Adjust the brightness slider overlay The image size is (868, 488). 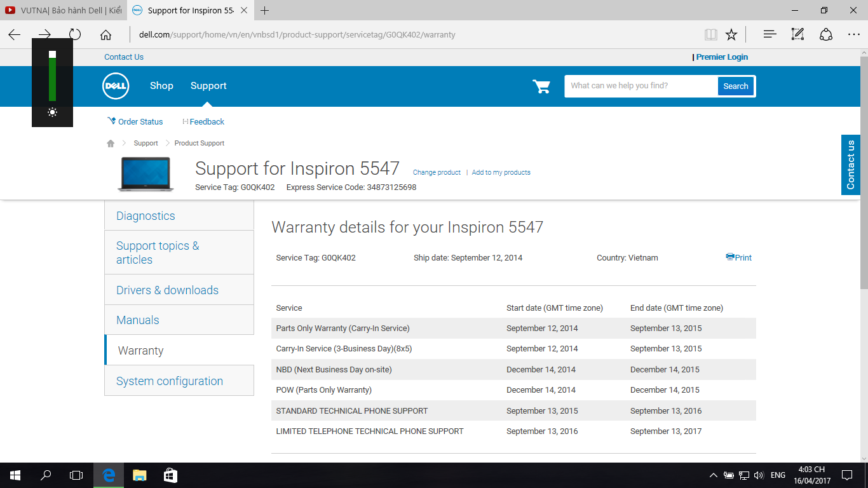(52, 76)
